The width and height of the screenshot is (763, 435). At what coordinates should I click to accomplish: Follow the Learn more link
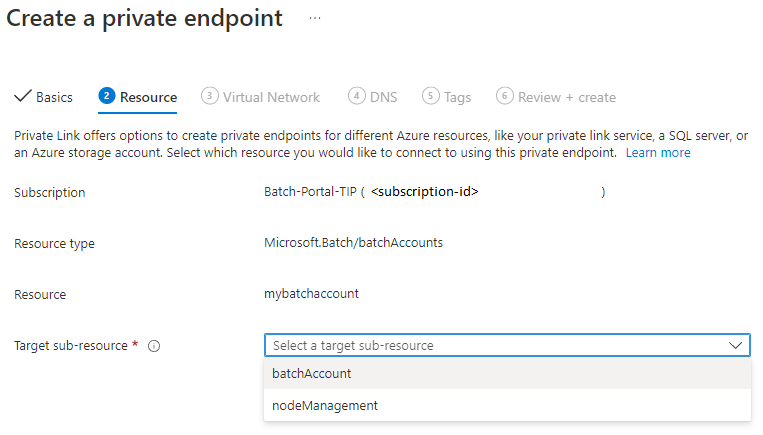[658, 153]
